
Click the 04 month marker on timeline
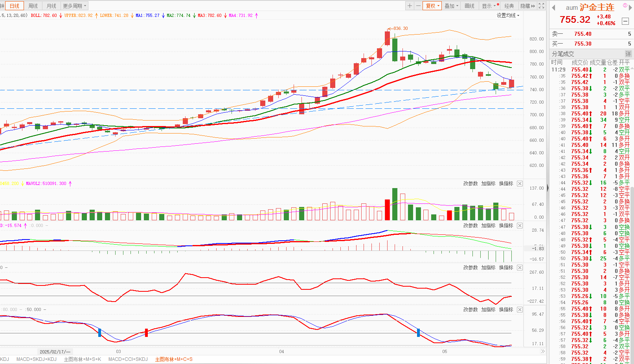pos(281,351)
